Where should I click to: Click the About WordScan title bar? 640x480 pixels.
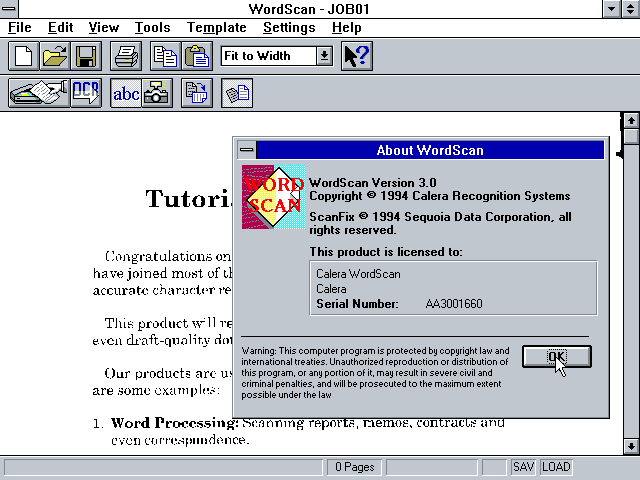coord(430,150)
